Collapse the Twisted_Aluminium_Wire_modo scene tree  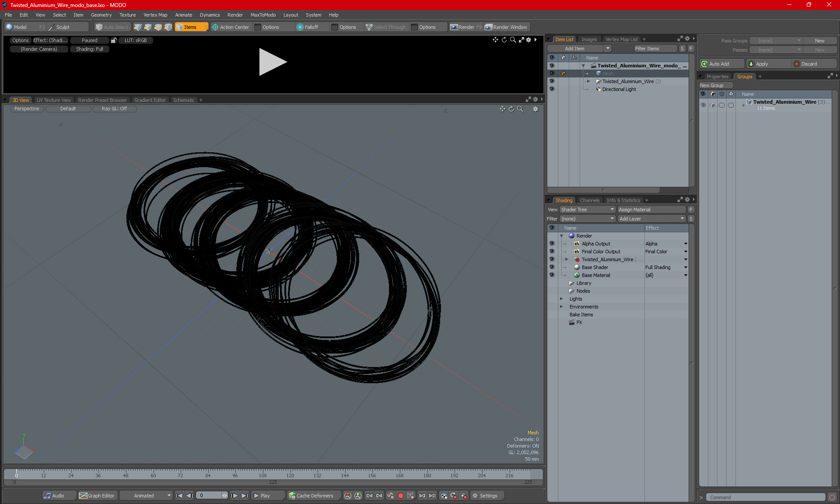point(583,66)
